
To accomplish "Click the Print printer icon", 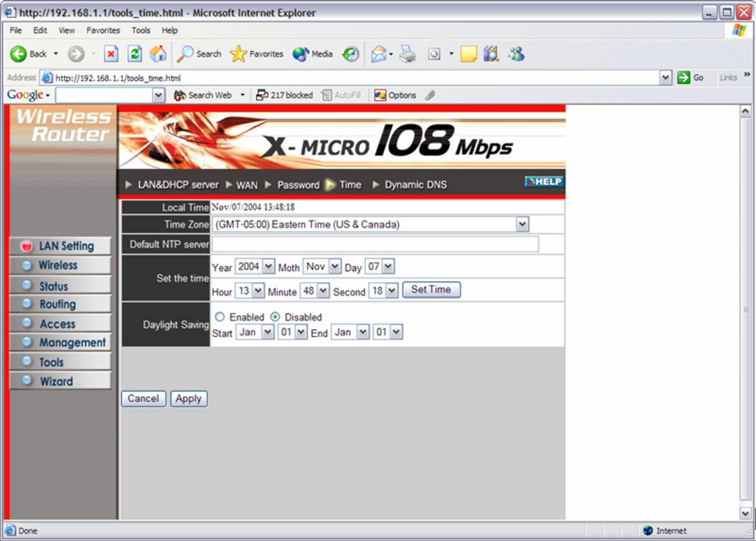I will tap(408, 54).
